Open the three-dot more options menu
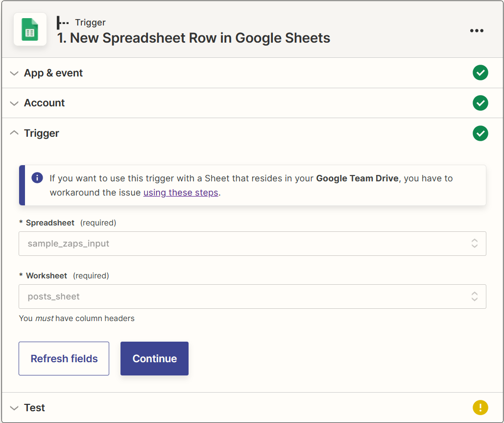504x423 pixels. click(477, 30)
